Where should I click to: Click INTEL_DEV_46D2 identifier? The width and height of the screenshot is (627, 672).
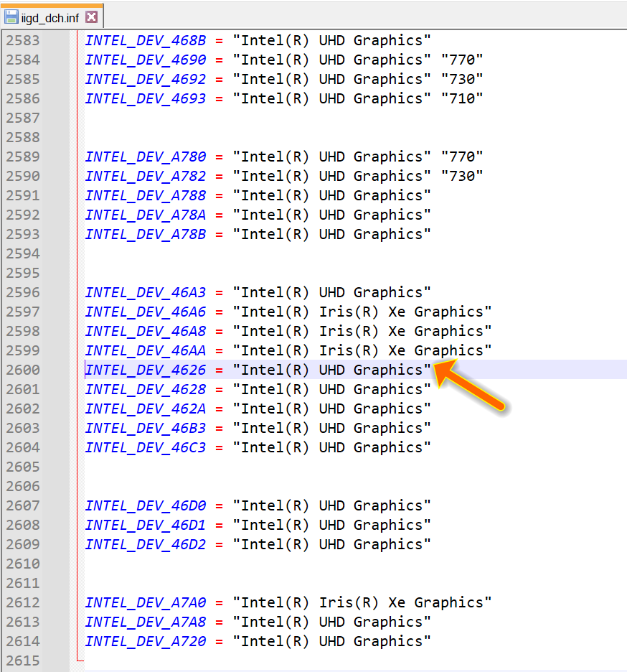(146, 544)
